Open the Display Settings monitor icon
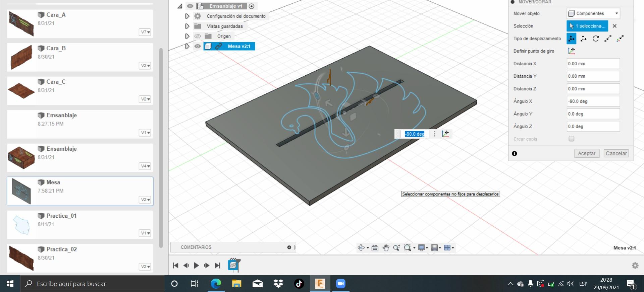Screen dimensions: 644x292 (x=421, y=248)
